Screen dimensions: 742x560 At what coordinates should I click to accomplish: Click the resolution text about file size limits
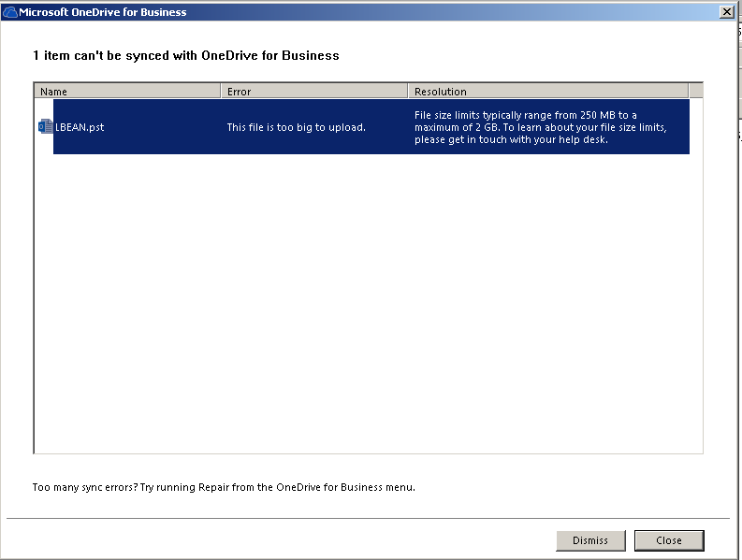point(541,127)
